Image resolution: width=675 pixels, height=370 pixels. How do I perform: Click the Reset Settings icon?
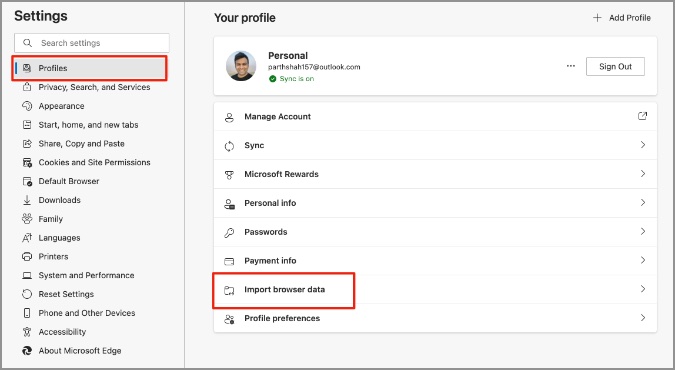point(27,294)
